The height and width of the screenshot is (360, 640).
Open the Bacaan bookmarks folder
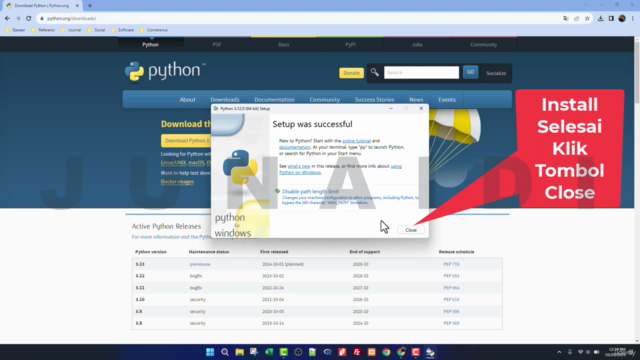(x=15, y=30)
